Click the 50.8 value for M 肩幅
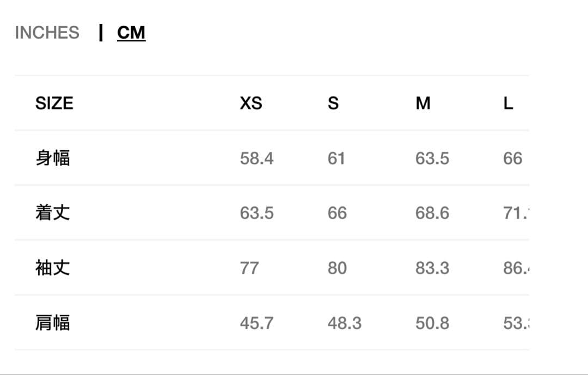The width and height of the screenshot is (588, 375). click(x=432, y=323)
